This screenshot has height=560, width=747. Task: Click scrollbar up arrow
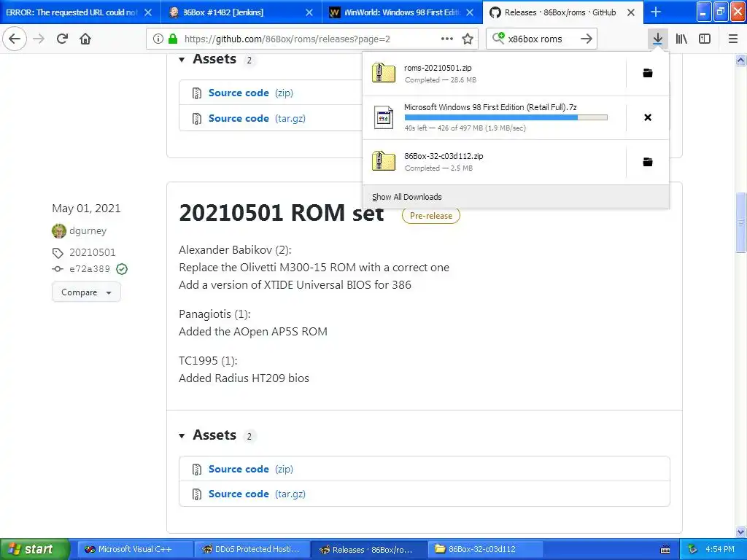(740, 60)
